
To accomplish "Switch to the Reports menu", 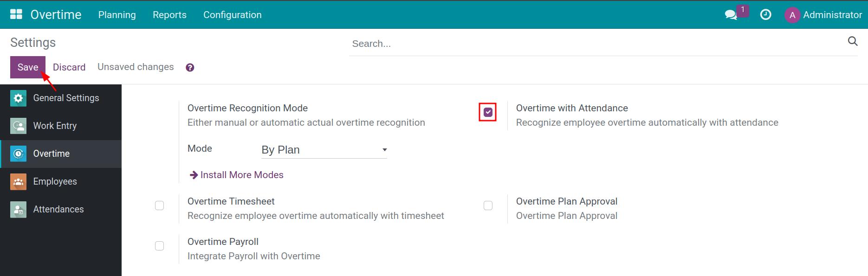I will click(169, 14).
